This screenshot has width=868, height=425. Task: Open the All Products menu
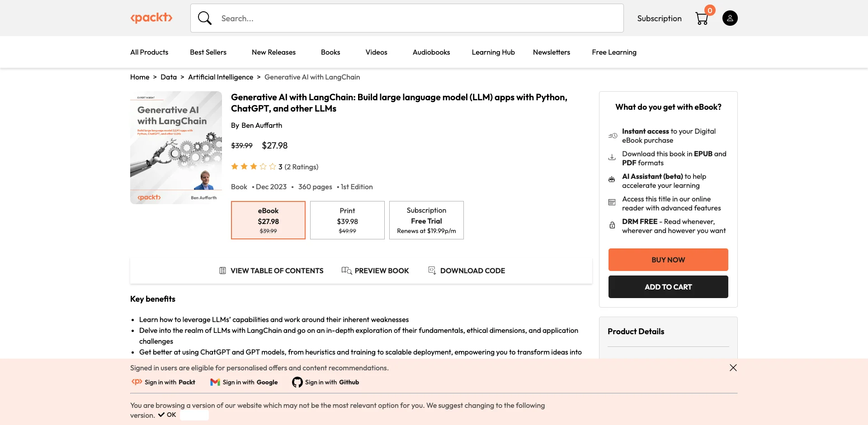click(x=149, y=52)
